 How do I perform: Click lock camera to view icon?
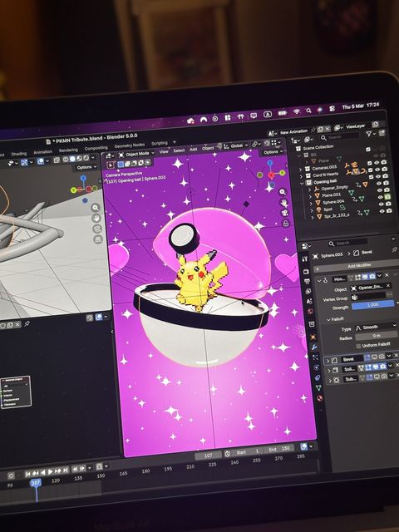click(286, 224)
